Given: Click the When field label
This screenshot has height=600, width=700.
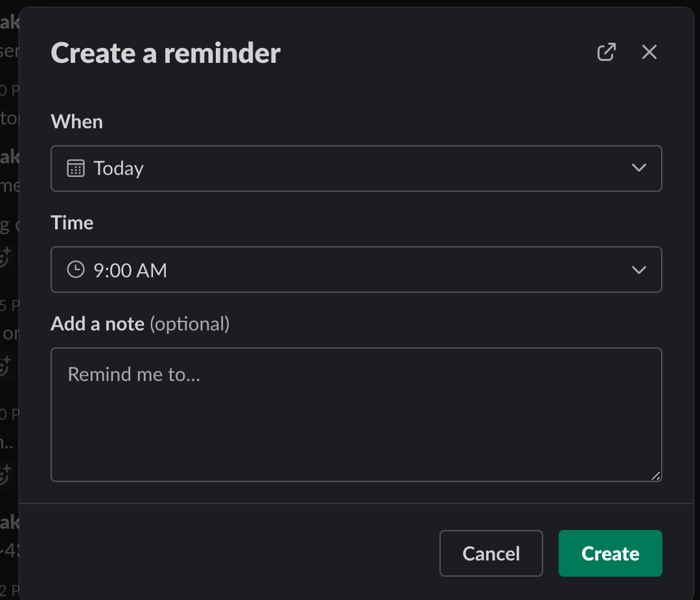Looking at the screenshot, I should (76, 122).
